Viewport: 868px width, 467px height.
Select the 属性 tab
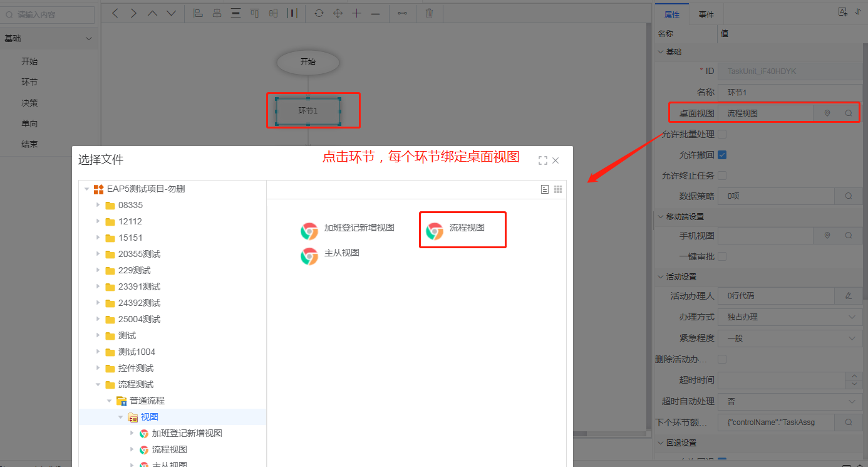coord(671,14)
